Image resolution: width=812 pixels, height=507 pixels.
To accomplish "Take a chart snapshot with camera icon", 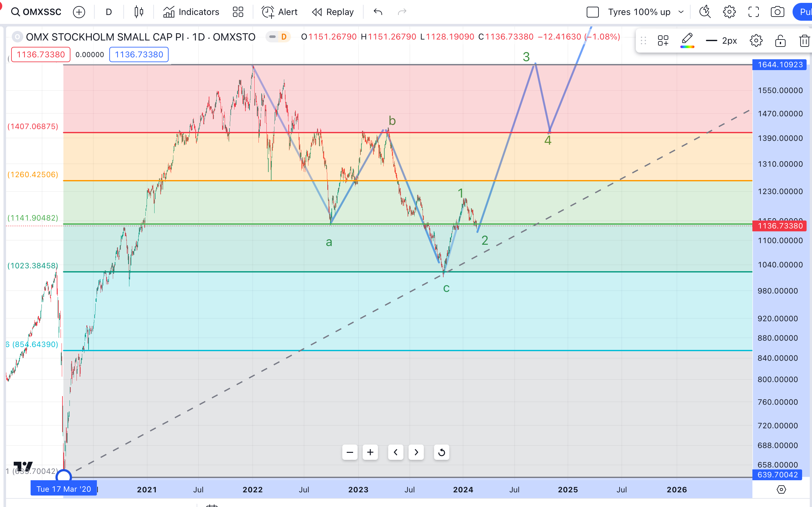I will [x=778, y=12].
